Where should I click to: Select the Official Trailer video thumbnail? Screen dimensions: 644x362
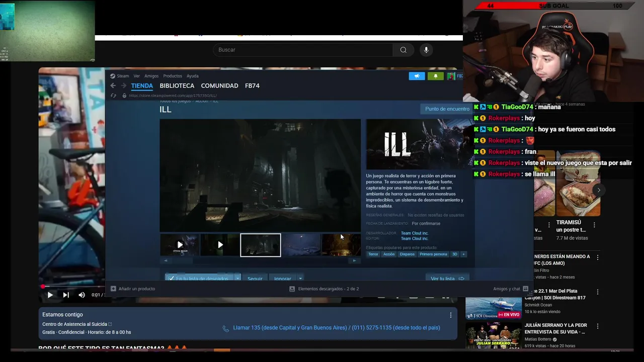(x=180, y=245)
